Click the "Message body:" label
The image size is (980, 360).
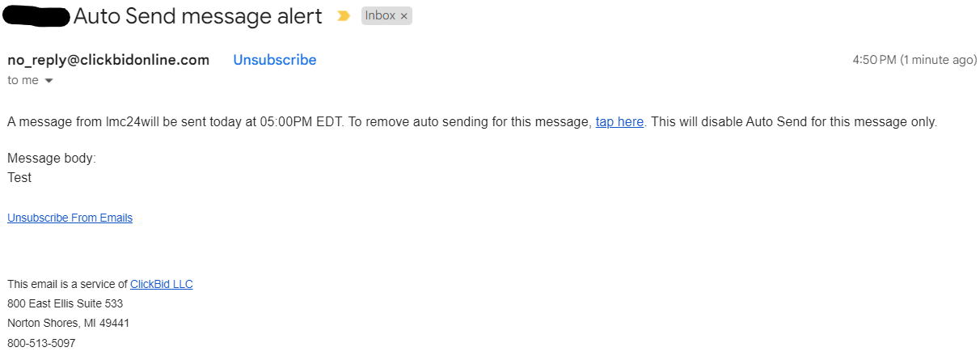click(52, 159)
